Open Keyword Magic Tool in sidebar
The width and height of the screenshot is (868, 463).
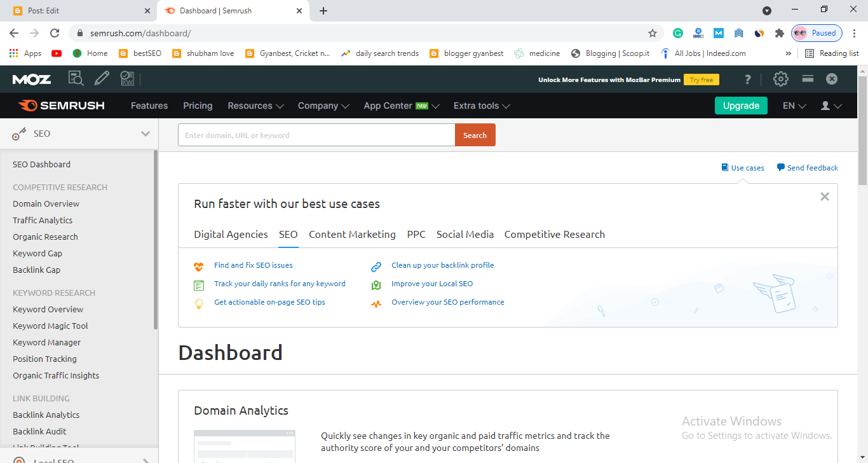point(50,326)
